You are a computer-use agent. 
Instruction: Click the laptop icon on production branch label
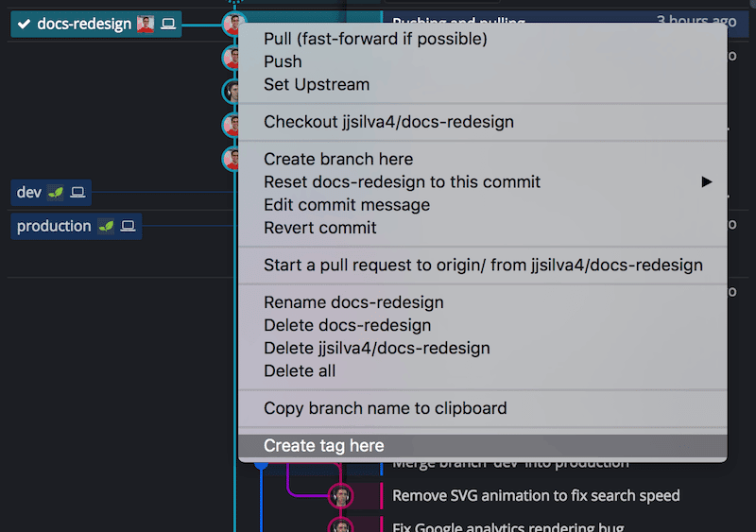tap(128, 227)
